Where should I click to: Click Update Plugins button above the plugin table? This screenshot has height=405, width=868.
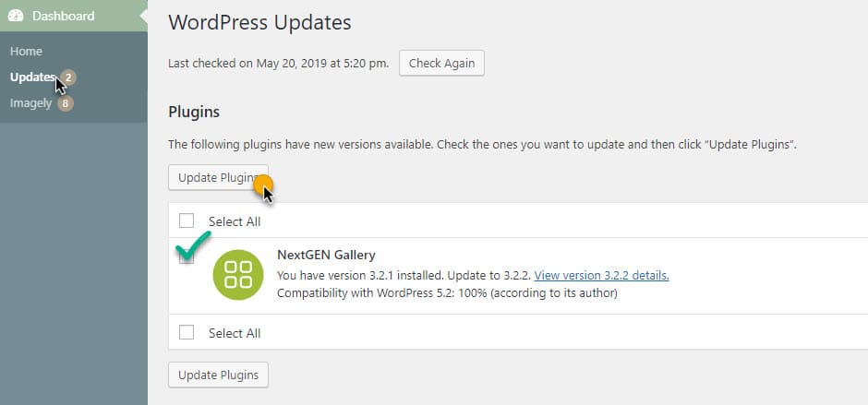pyautogui.click(x=218, y=178)
